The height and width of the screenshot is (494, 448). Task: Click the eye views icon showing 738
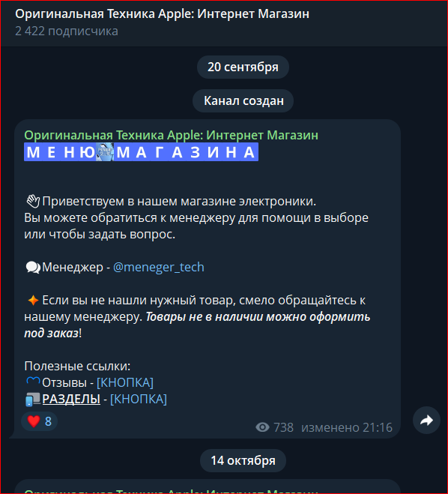pyautogui.click(x=262, y=427)
